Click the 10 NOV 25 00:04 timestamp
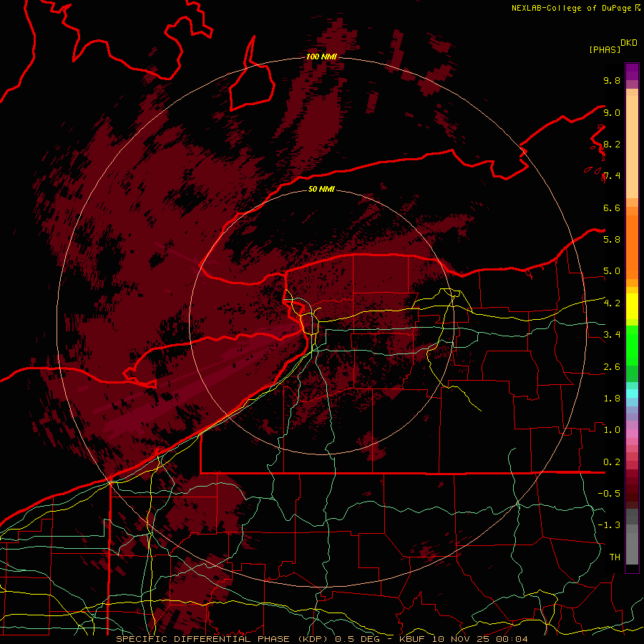 479,639
